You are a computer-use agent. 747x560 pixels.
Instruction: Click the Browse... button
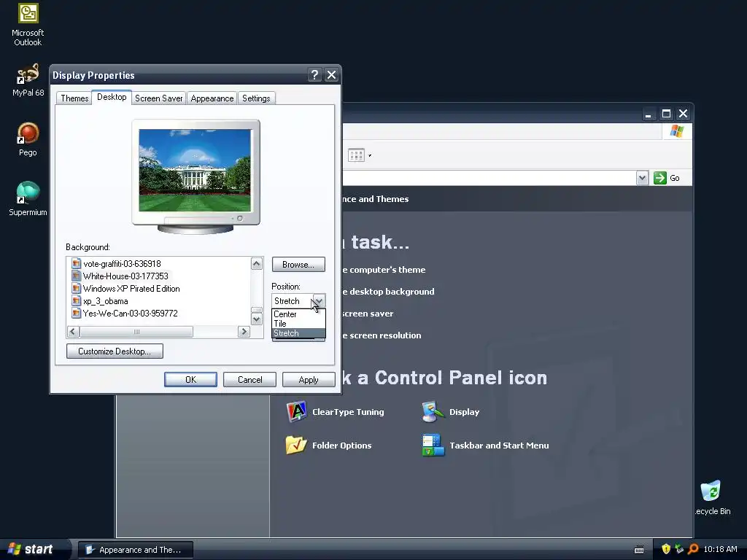click(298, 264)
